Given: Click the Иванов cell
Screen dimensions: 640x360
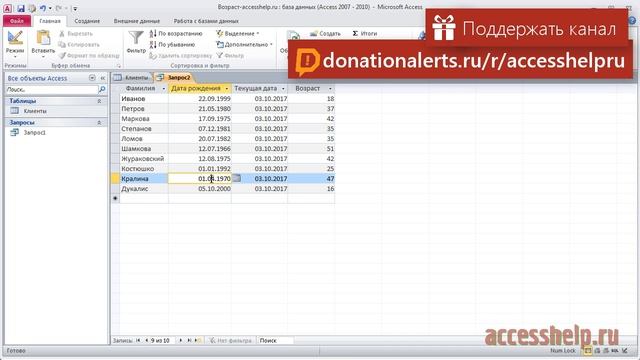Looking at the screenshot, I should click(x=144, y=99).
